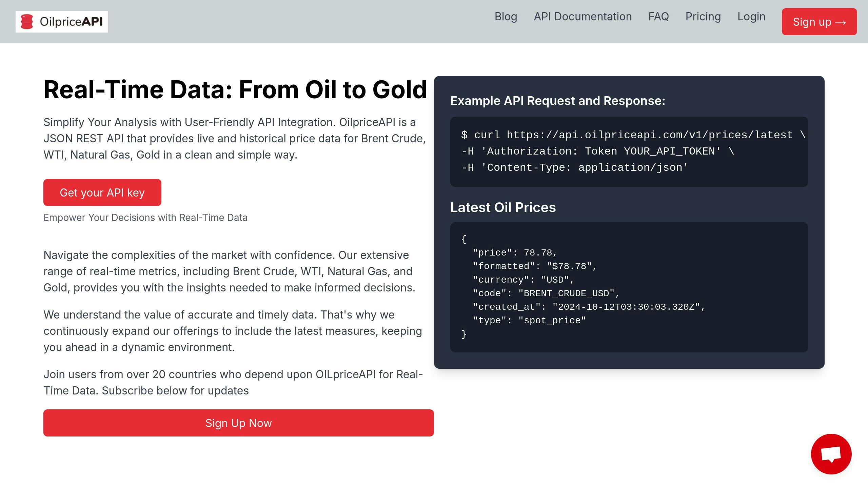Screen dimensions: 868x488
Task: Click Example API Request and Response heading
Action: 558,101
